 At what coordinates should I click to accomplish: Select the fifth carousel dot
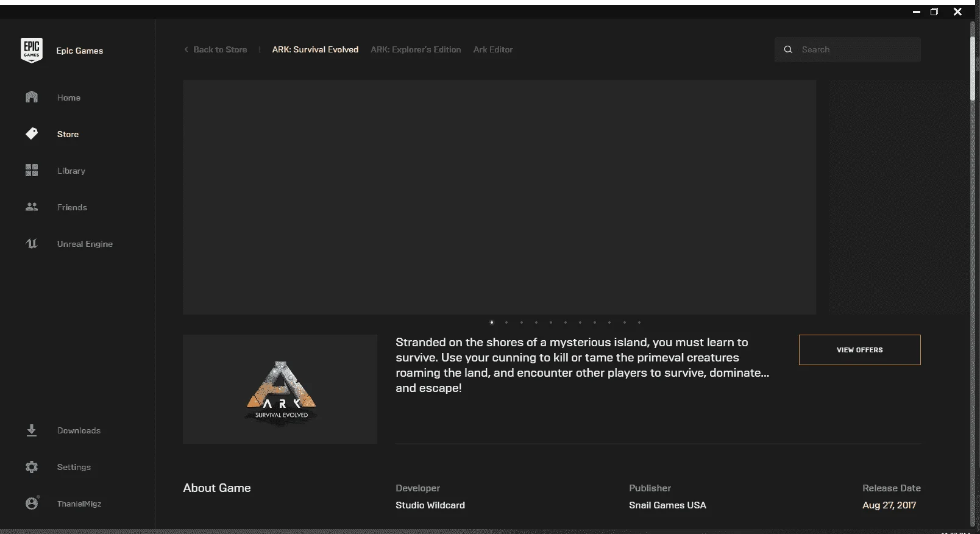pos(550,322)
